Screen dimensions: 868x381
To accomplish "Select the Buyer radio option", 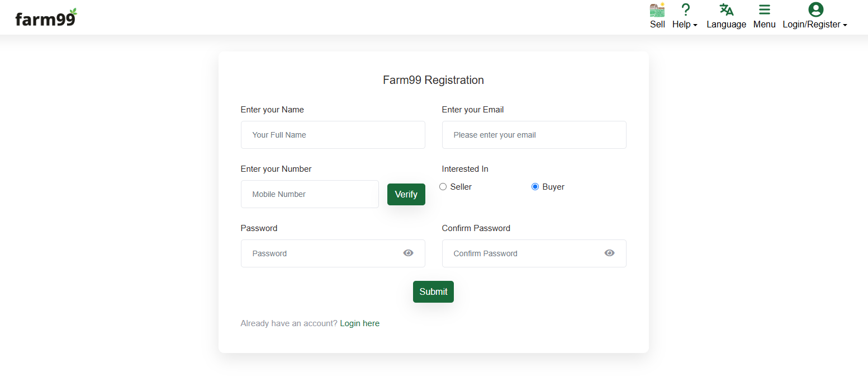I will click(x=535, y=187).
